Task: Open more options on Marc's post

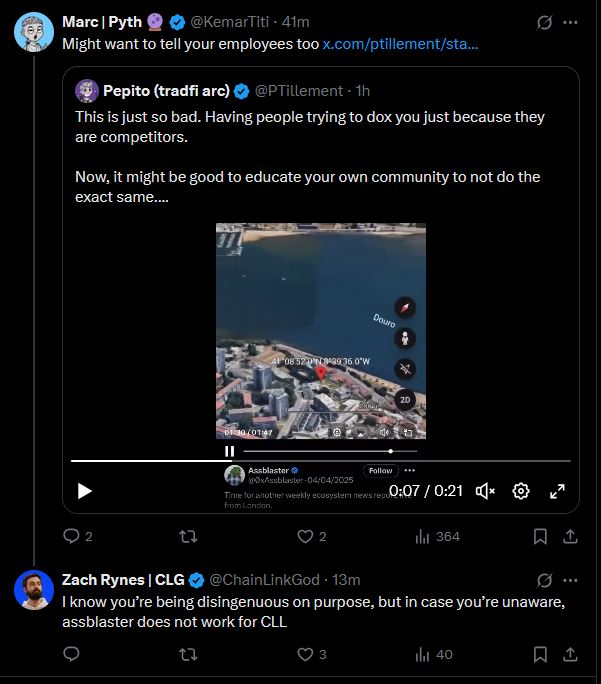Action: [x=571, y=21]
